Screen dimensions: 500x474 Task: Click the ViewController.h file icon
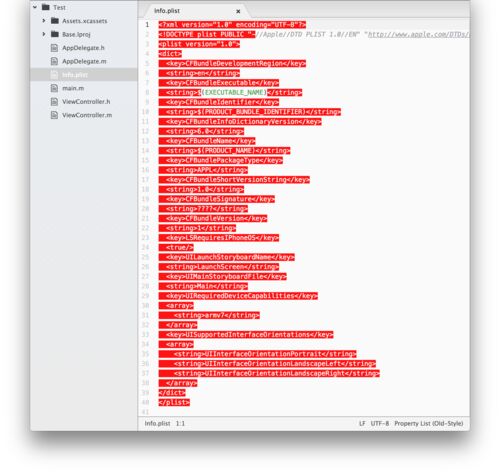click(x=54, y=102)
